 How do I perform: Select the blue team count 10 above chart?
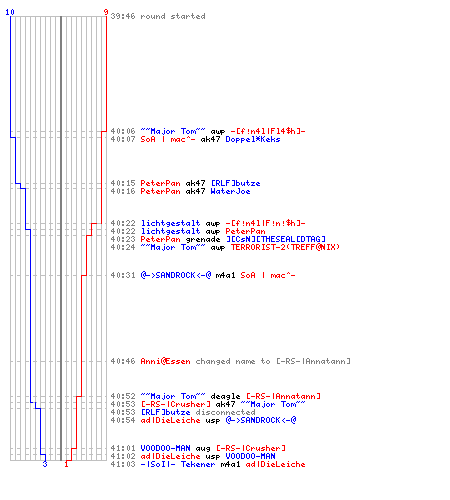(10, 12)
